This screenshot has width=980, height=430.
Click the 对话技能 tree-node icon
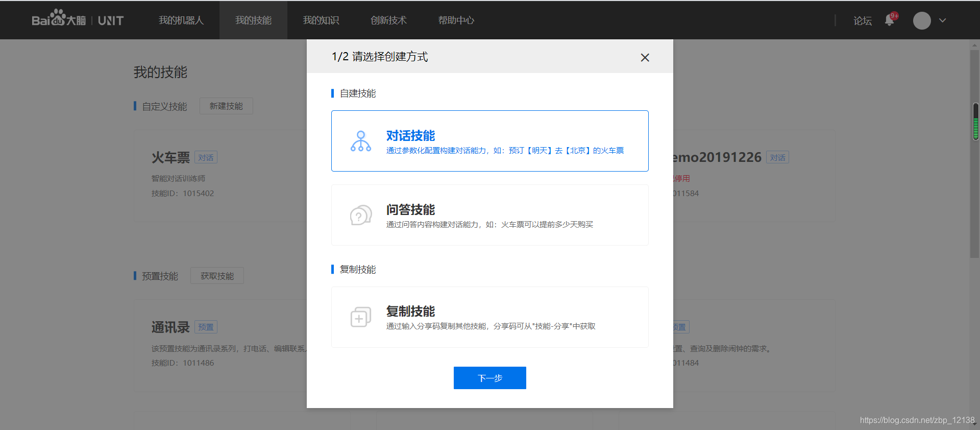361,141
